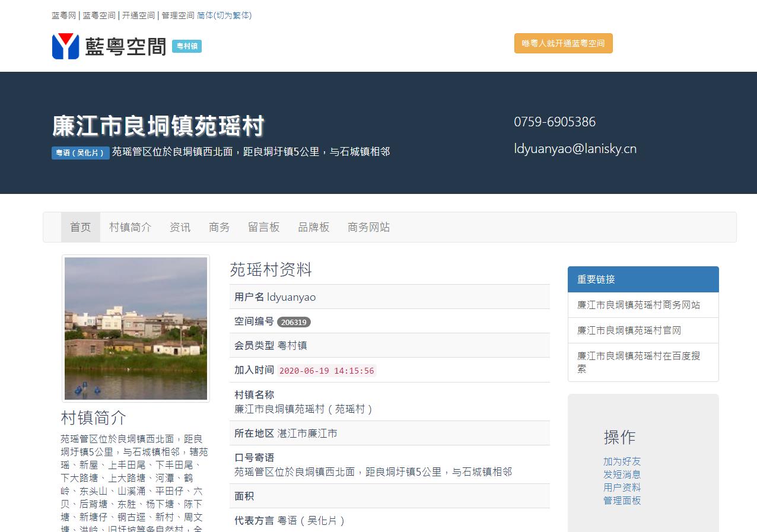Open 管理面板 action link
This screenshot has width=757, height=532.
[x=622, y=501]
